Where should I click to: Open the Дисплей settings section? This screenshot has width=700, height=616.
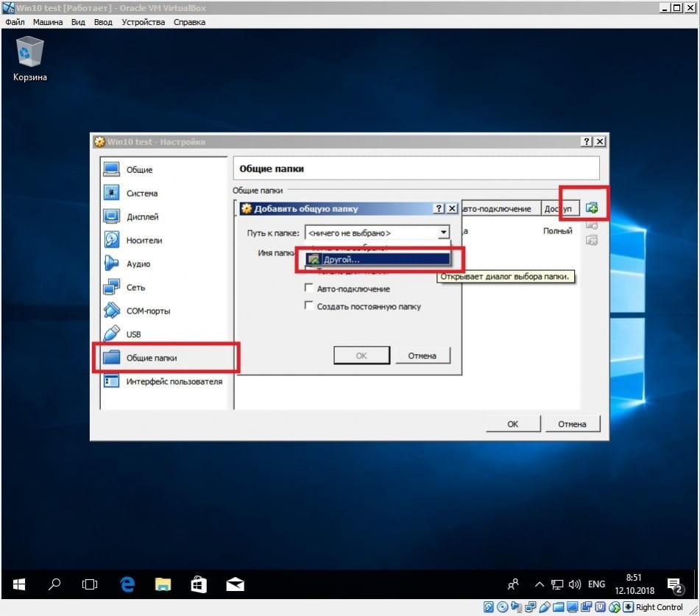point(164,217)
